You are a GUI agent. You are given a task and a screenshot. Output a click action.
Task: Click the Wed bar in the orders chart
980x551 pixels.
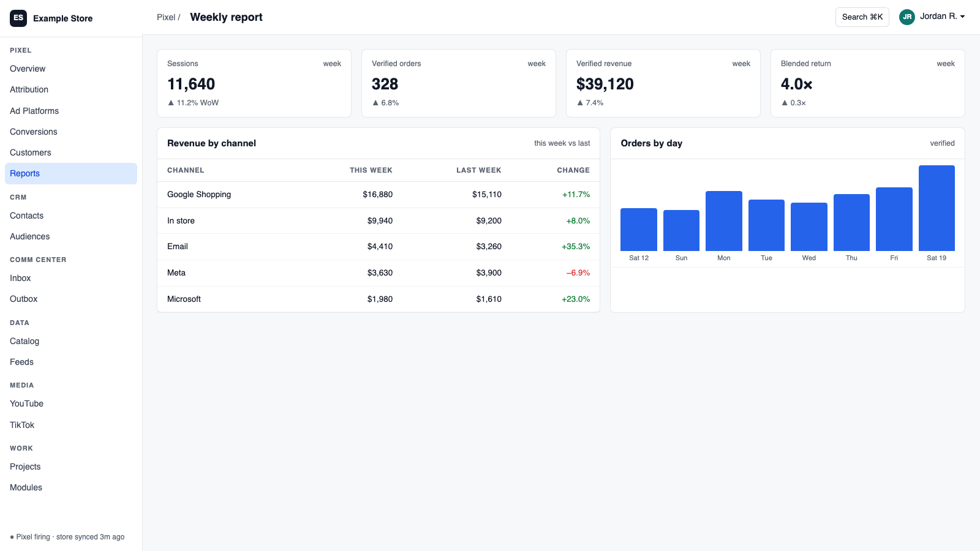point(809,227)
